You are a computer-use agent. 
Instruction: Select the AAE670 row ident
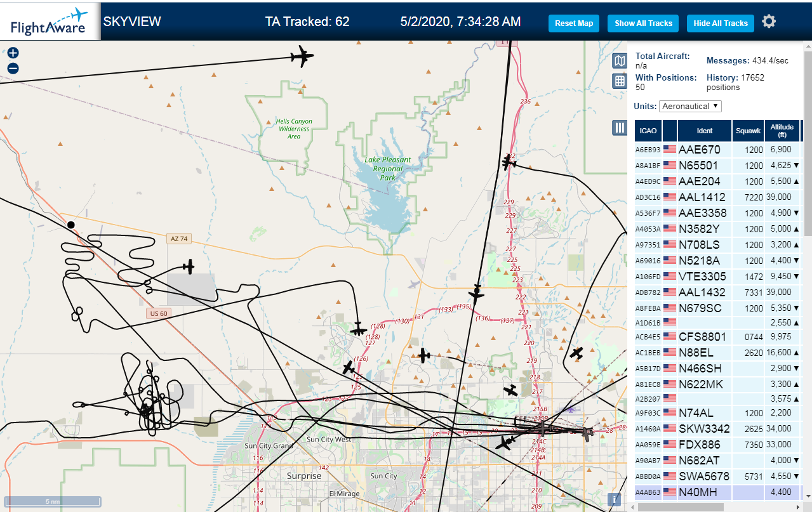tap(700, 150)
